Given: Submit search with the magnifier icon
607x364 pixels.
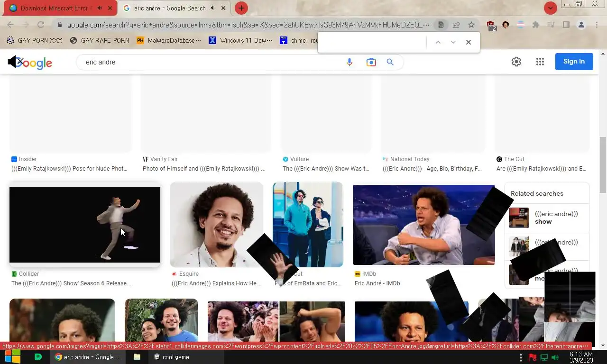Looking at the screenshot, I should pos(390,62).
